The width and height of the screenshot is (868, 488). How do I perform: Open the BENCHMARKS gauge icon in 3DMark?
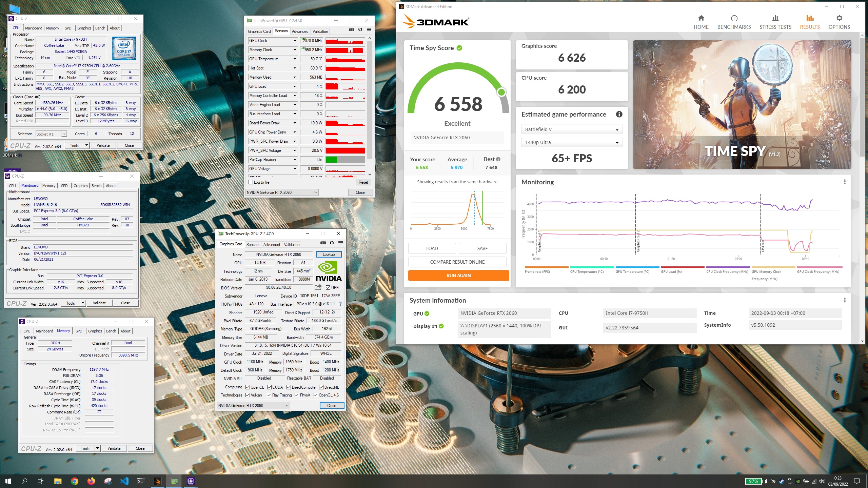click(x=734, y=18)
